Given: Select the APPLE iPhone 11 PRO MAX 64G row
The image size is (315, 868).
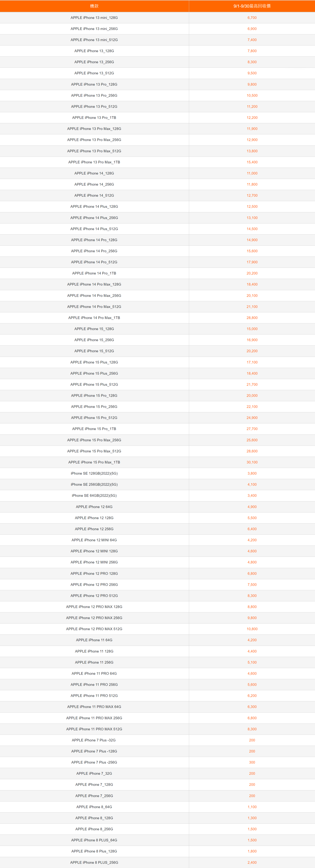Looking at the screenshot, I should [94, 707].
